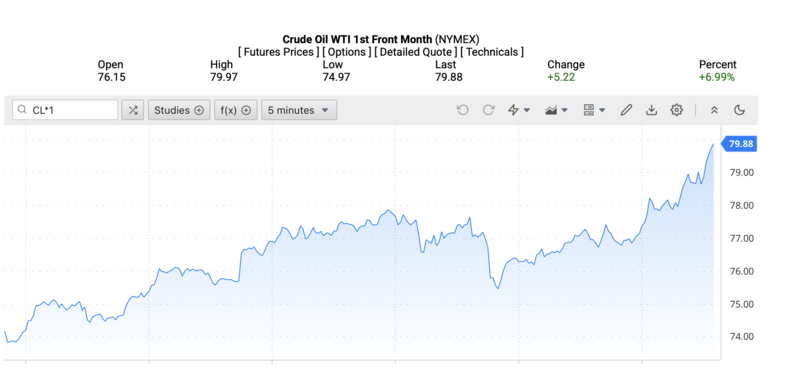This screenshot has width=800, height=368.
Task: Click the 79.88 current price tag
Action: [739, 144]
